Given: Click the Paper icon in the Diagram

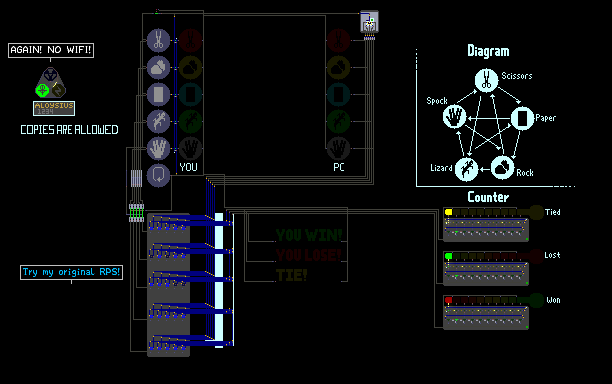Looking at the screenshot, I should (x=522, y=118).
